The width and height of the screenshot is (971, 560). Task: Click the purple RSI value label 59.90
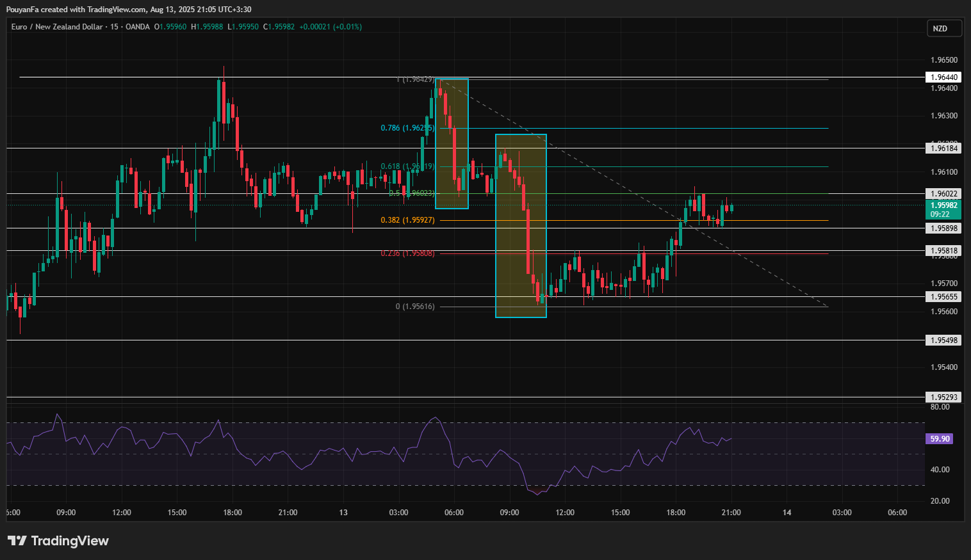pos(940,439)
